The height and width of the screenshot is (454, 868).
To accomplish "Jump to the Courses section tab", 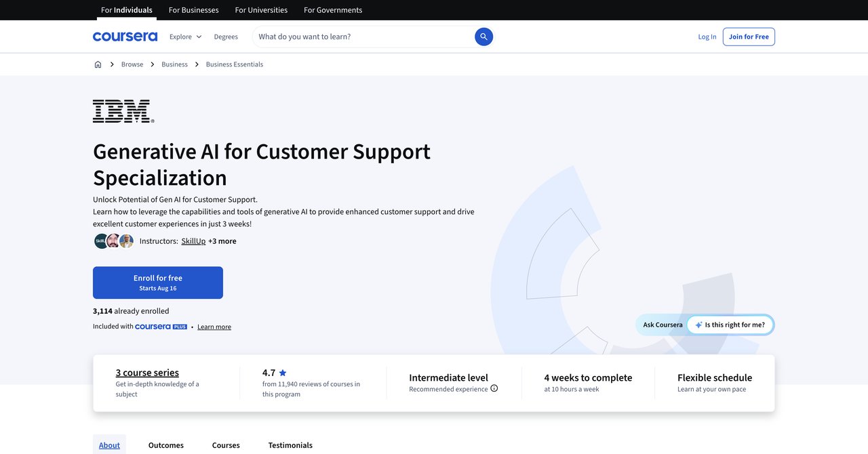I will click(x=226, y=445).
